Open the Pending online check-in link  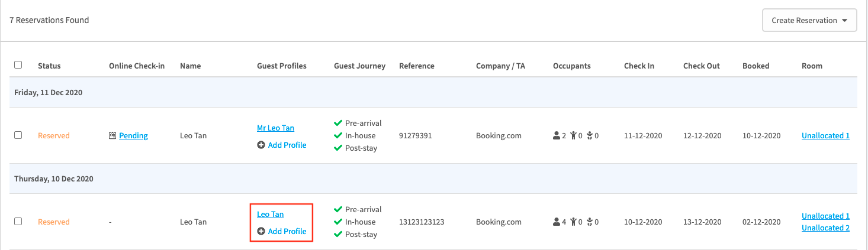[133, 136]
